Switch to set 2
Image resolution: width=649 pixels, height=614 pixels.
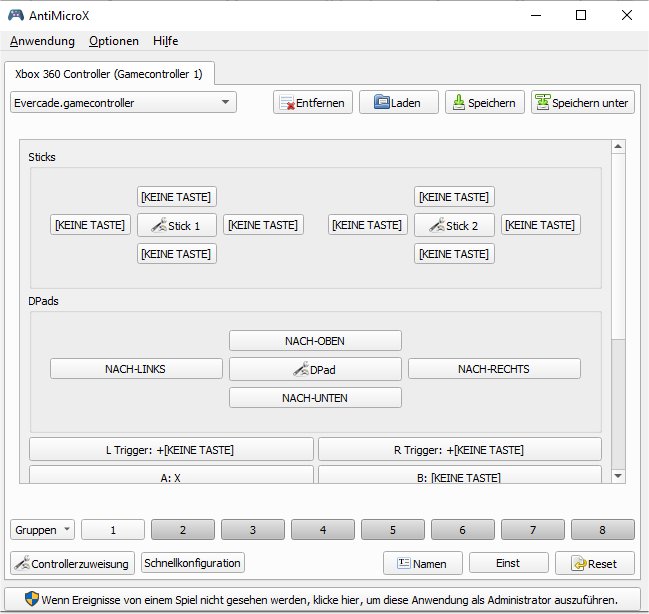[183, 530]
